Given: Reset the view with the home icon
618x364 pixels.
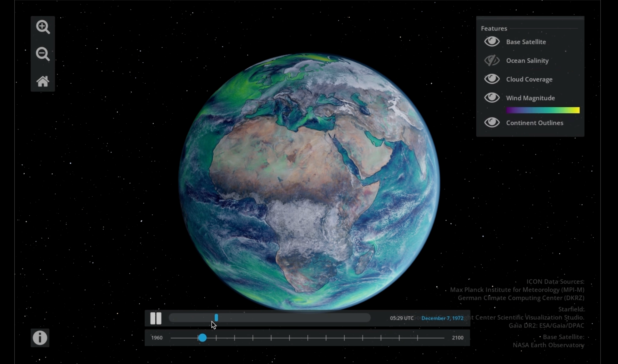Looking at the screenshot, I should click(43, 81).
